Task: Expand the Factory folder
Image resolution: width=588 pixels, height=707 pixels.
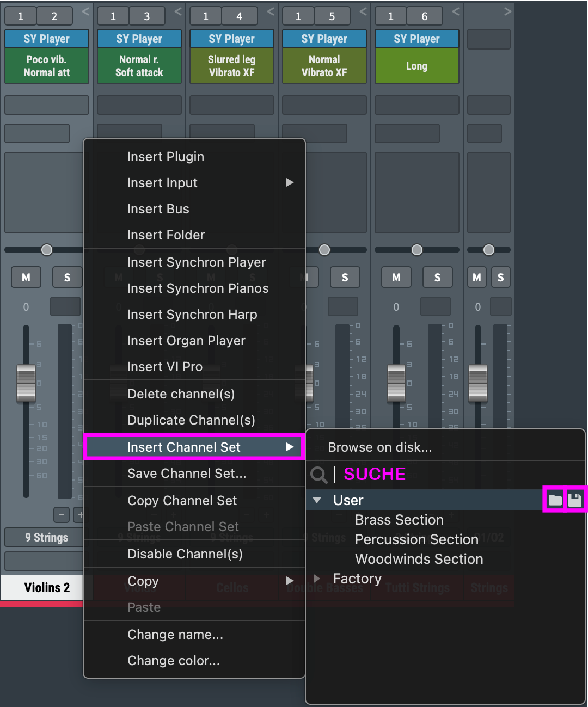Action: (x=317, y=579)
